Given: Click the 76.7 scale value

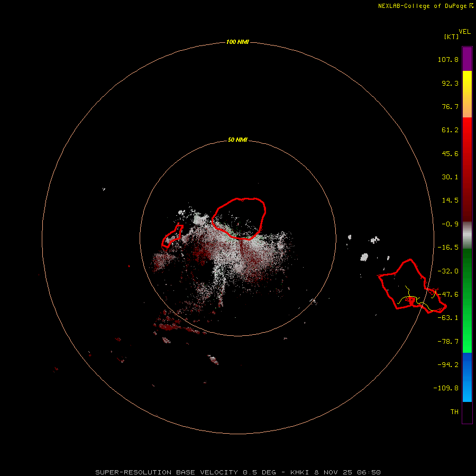Looking at the screenshot, I should pos(450,106).
